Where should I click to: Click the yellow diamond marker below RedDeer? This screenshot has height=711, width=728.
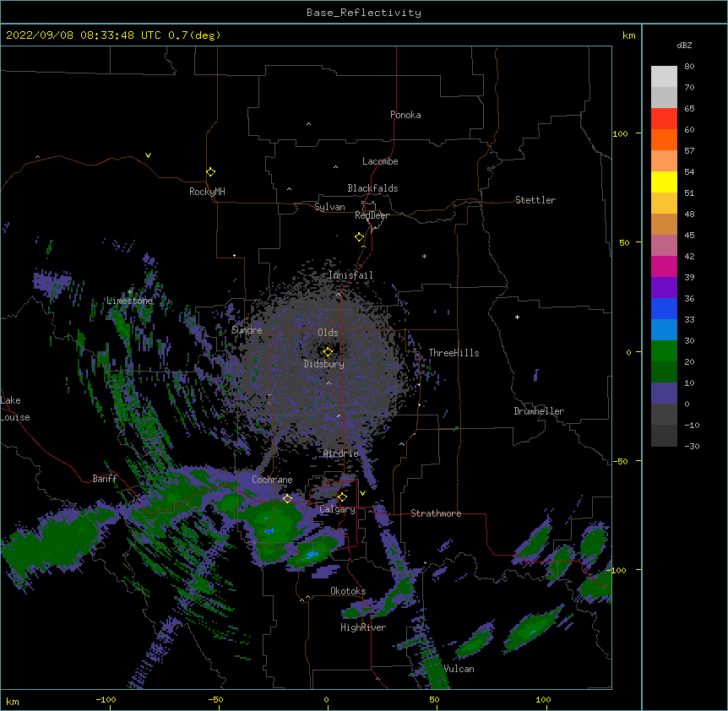[x=360, y=237]
